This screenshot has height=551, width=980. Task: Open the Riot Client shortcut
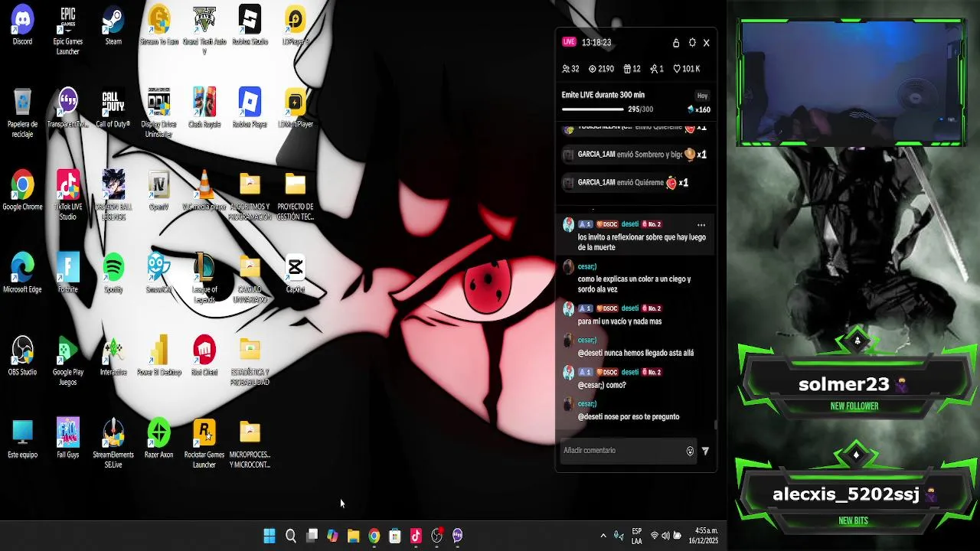[x=204, y=357]
